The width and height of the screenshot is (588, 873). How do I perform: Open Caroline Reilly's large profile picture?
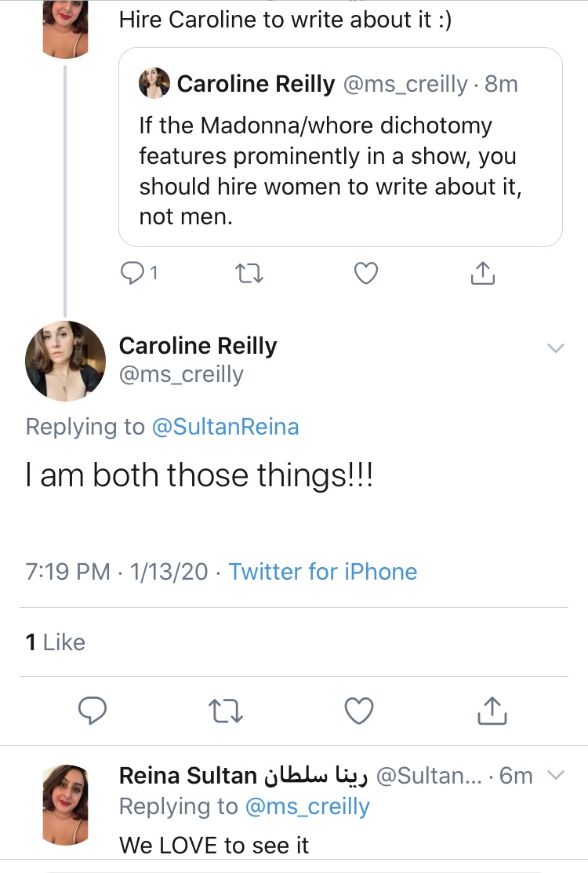(66, 361)
